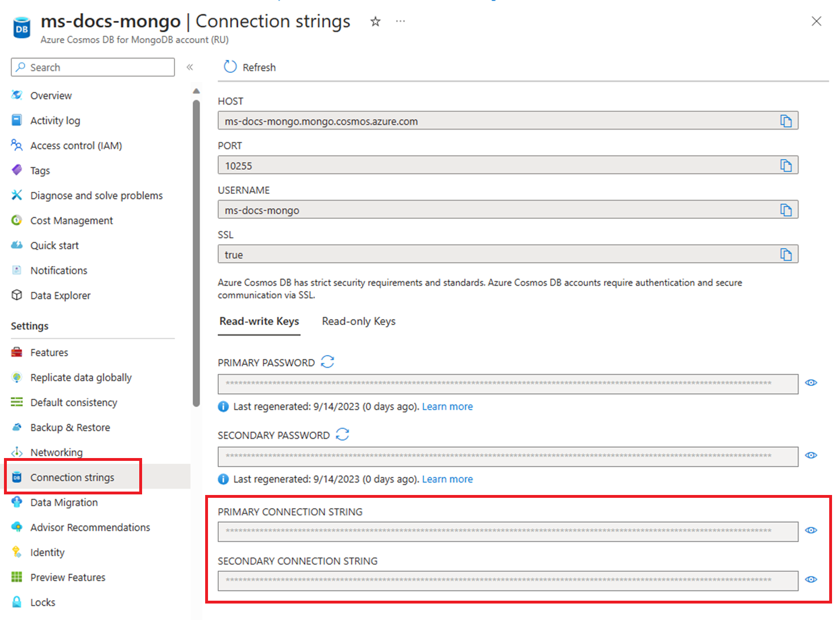Open Learn more link under secondary password
Screen dimensions: 840x620
(447, 480)
